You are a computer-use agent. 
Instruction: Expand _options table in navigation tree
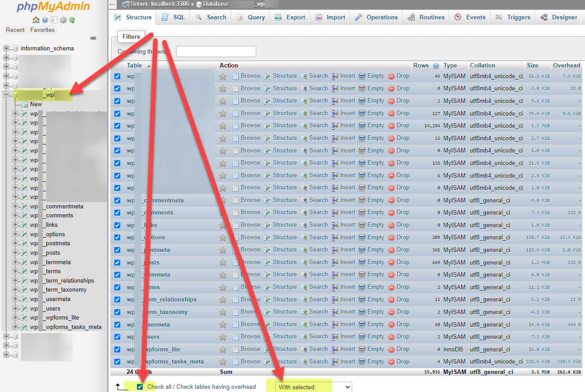(16, 234)
